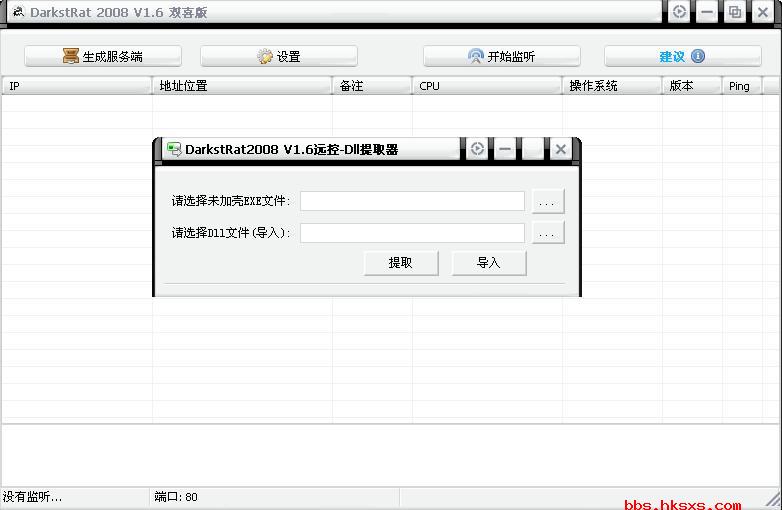Click round icon in Dll提取器 title bar
The height and width of the screenshot is (510, 782).
coord(477,149)
